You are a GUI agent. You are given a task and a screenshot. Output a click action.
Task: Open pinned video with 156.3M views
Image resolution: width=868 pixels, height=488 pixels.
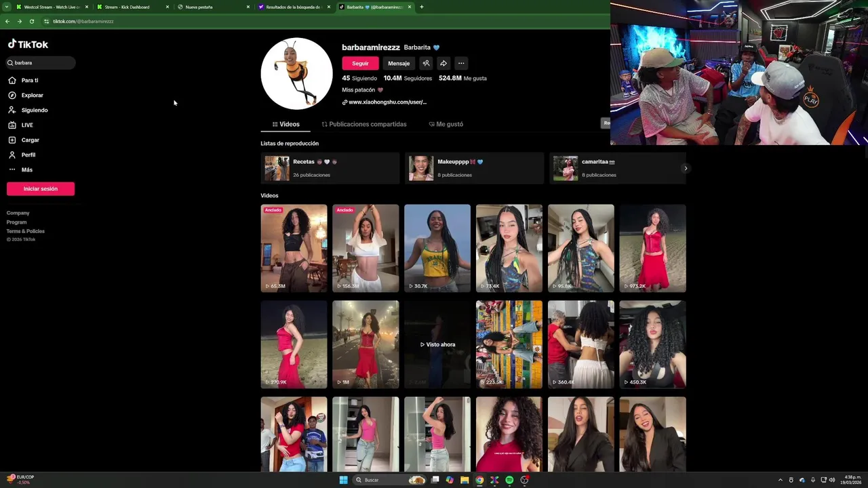pyautogui.click(x=366, y=248)
